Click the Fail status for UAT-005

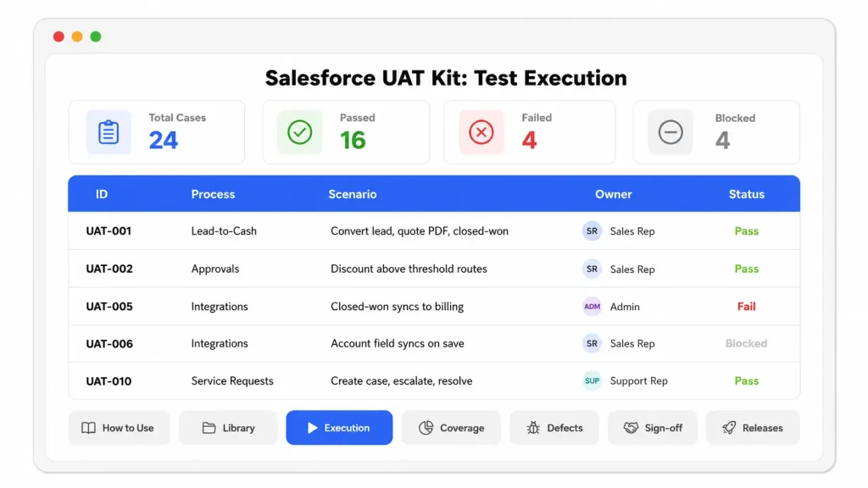pyautogui.click(x=746, y=307)
